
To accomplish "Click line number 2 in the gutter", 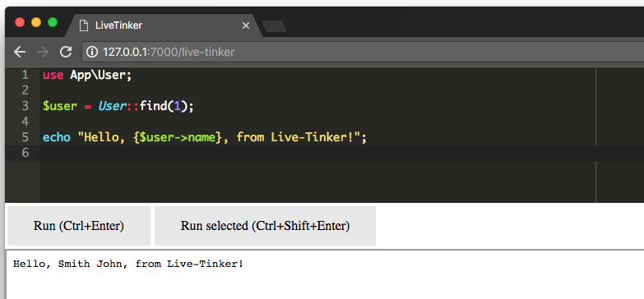I will (25, 90).
